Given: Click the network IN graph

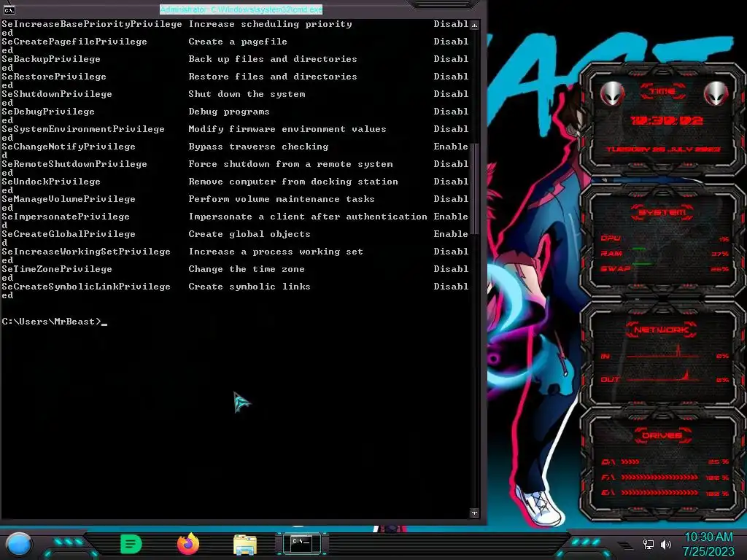Looking at the screenshot, I should pyautogui.click(x=662, y=352).
